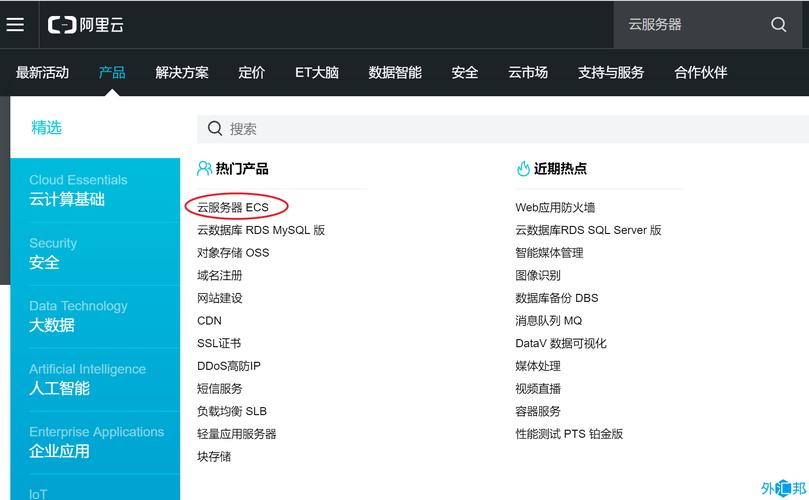
Task: Open 云服务器 ECS product link
Action: point(233,207)
